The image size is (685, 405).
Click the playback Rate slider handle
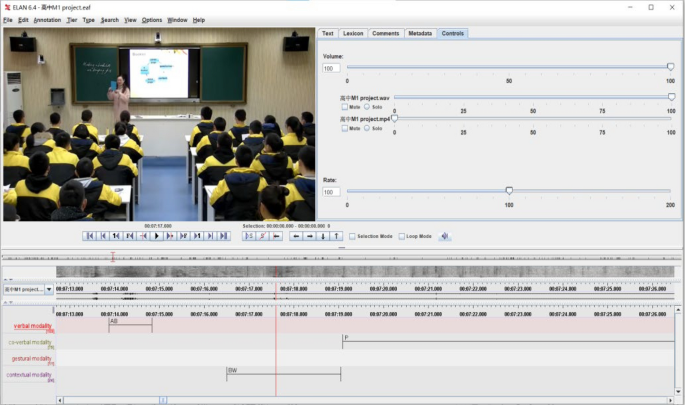pyautogui.click(x=509, y=190)
